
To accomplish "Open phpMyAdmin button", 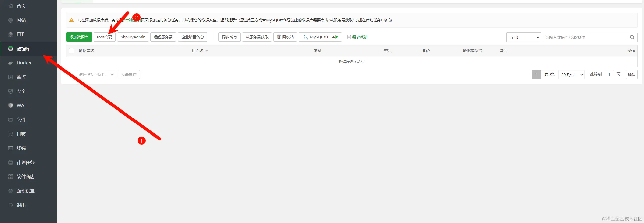I will click(133, 37).
